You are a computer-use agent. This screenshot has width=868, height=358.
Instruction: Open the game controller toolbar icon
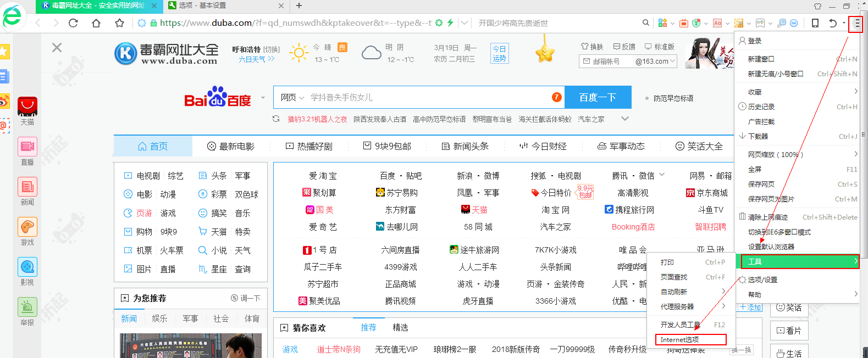click(760, 23)
